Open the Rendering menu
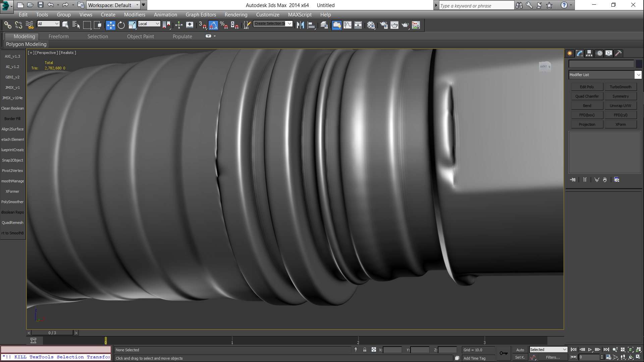The image size is (644, 362). [x=236, y=15]
